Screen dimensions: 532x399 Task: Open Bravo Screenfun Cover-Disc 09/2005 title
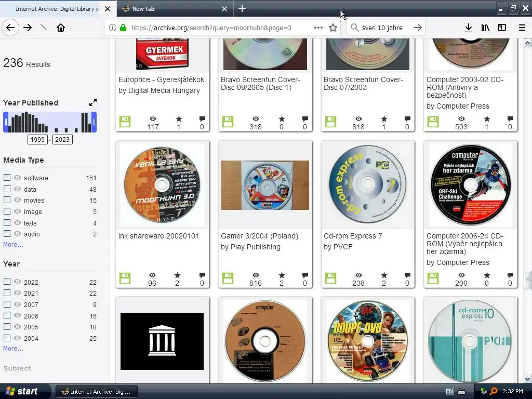pyautogui.click(x=261, y=84)
